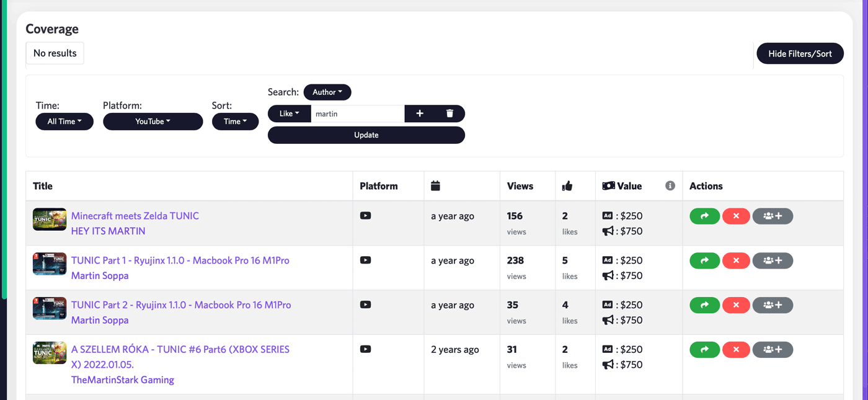This screenshot has width=868, height=400.
Task: Click the Update button to apply filters
Action: pyautogui.click(x=366, y=135)
